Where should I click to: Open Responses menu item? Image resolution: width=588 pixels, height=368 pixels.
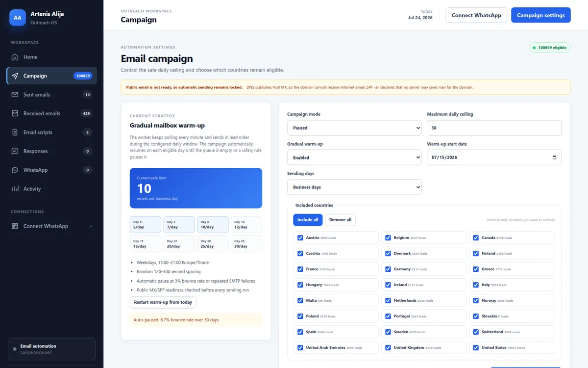51,151
